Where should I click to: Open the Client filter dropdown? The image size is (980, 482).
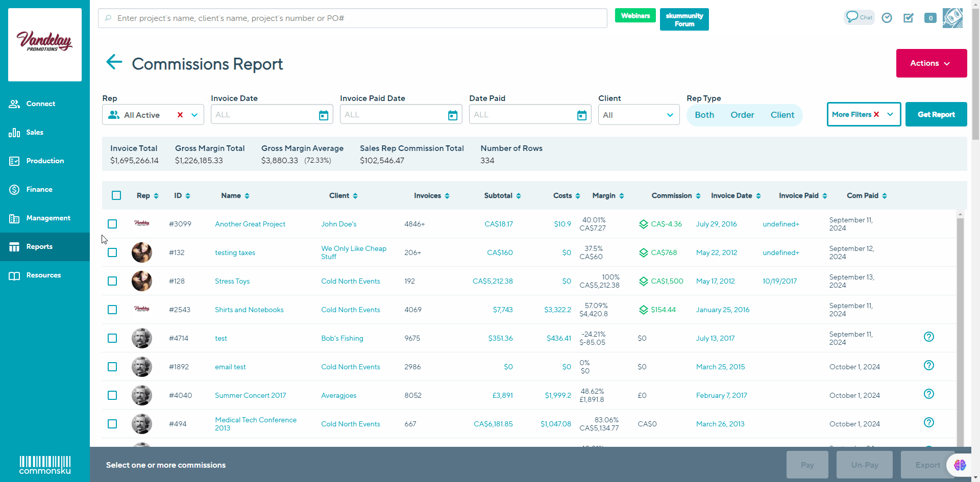[x=639, y=115]
